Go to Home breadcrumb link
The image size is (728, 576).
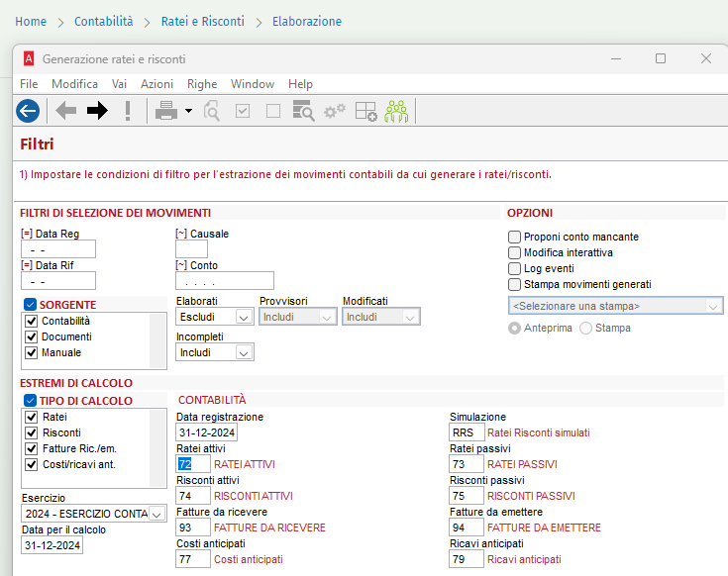[31, 22]
